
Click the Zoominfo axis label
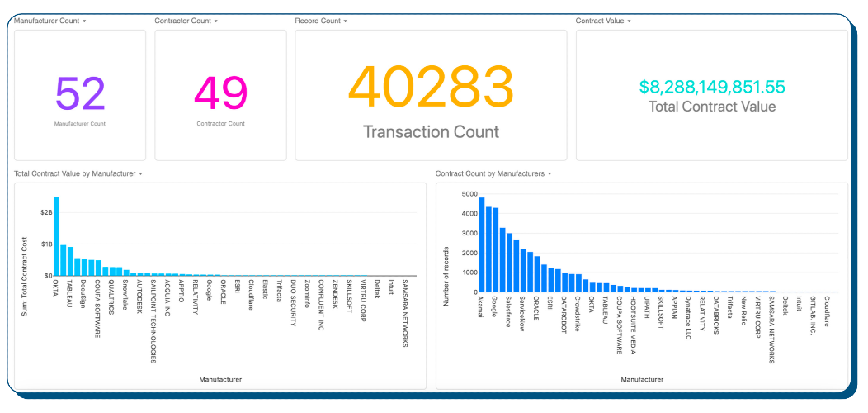[x=307, y=292]
